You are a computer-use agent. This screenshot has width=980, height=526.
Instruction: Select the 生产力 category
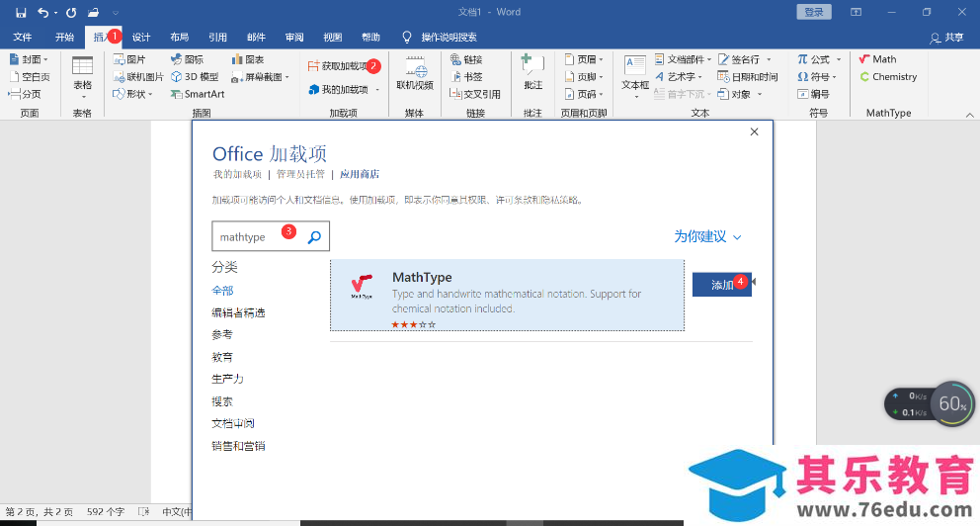click(227, 379)
